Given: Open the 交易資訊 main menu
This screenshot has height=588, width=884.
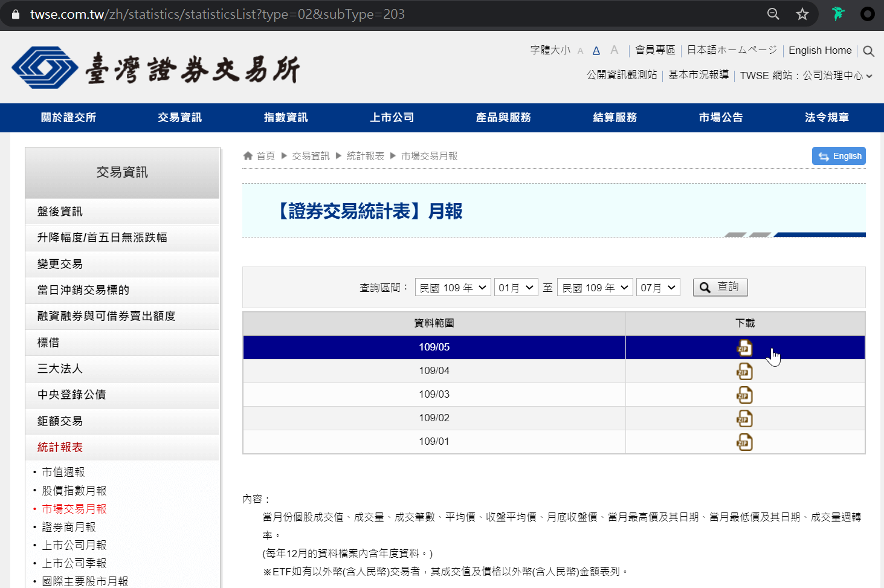Looking at the screenshot, I should [x=179, y=118].
